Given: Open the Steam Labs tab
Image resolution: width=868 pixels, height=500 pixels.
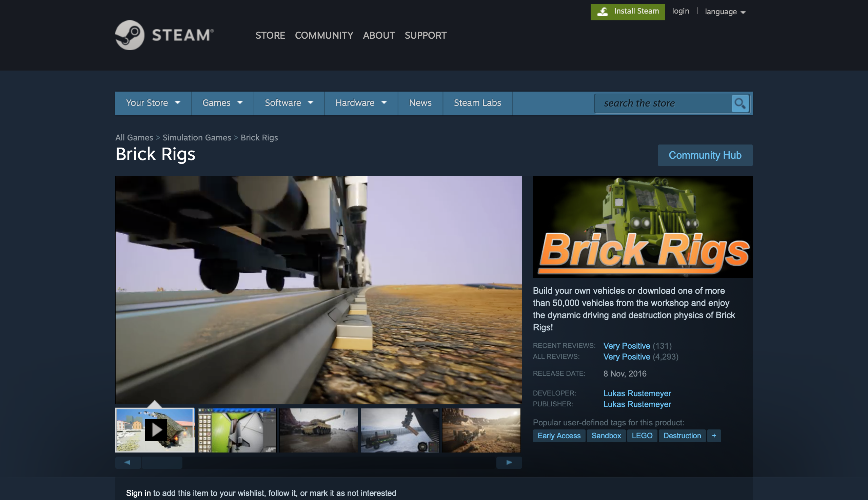Looking at the screenshot, I should pyautogui.click(x=477, y=103).
